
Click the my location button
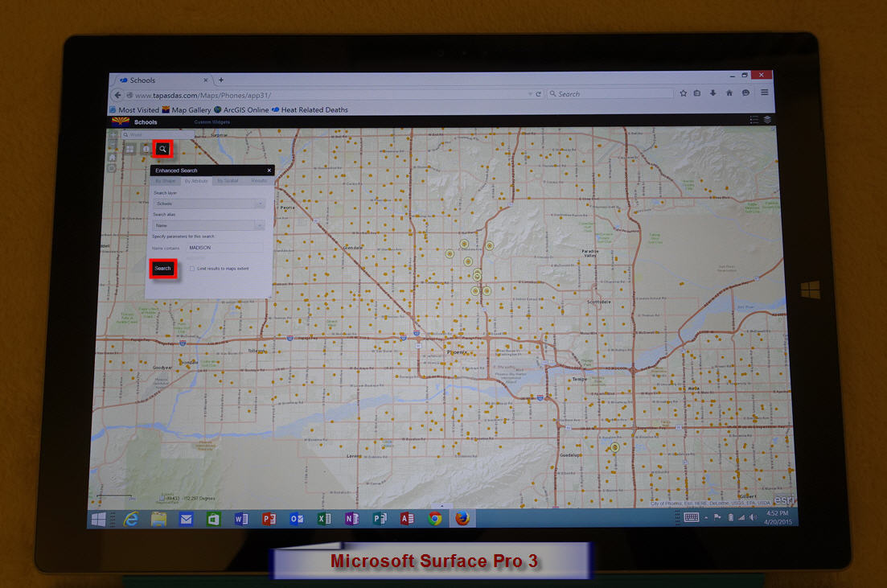click(112, 168)
